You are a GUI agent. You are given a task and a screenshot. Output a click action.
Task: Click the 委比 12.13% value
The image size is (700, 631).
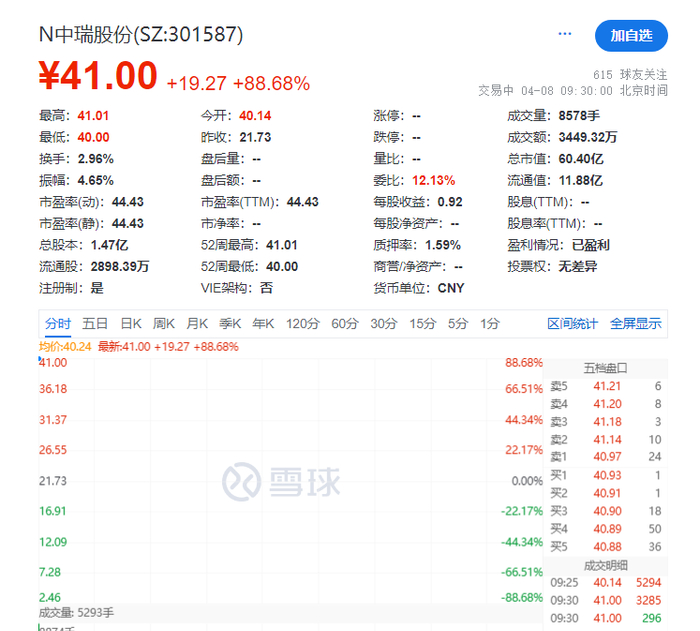pyautogui.click(x=433, y=181)
